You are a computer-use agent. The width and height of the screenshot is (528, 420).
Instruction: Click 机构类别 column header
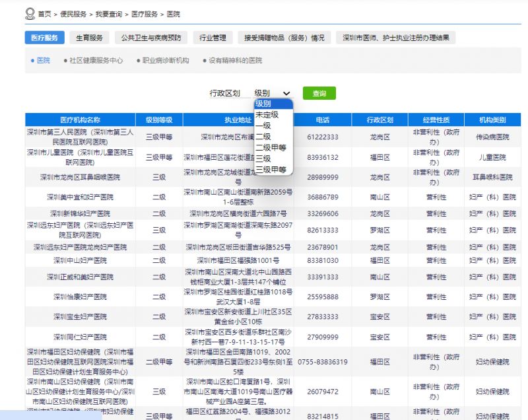[x=492, y=120]
